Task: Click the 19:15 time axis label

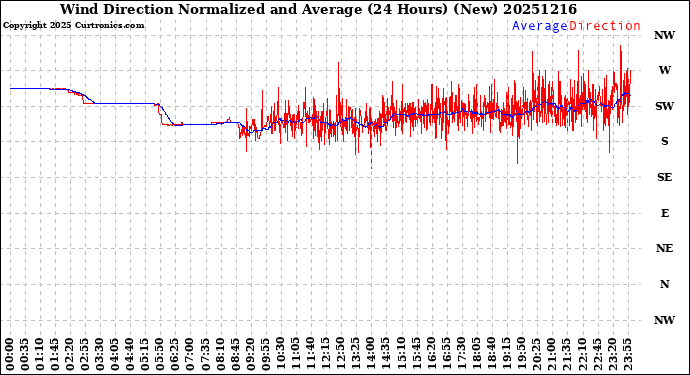Action: coord(506,355)
